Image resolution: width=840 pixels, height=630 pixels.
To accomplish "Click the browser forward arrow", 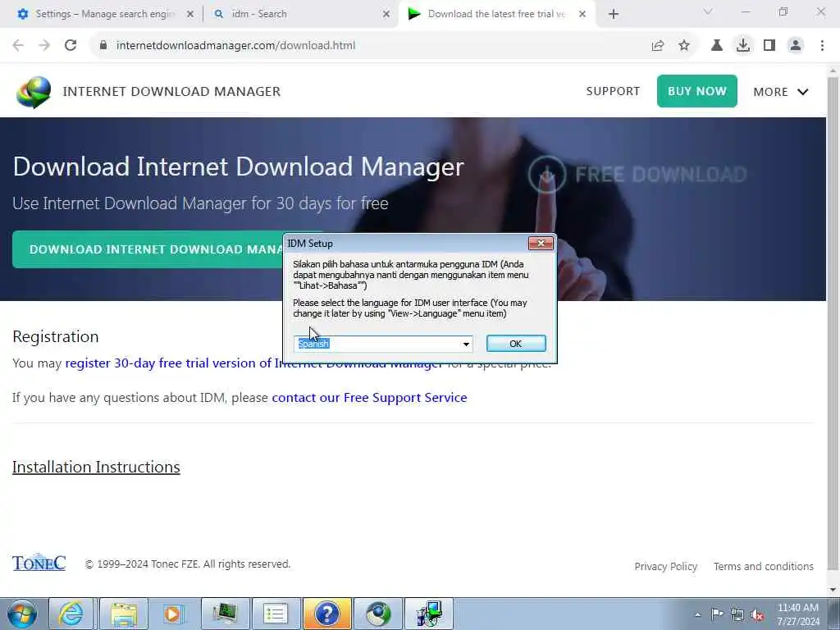I will [44, 46].
